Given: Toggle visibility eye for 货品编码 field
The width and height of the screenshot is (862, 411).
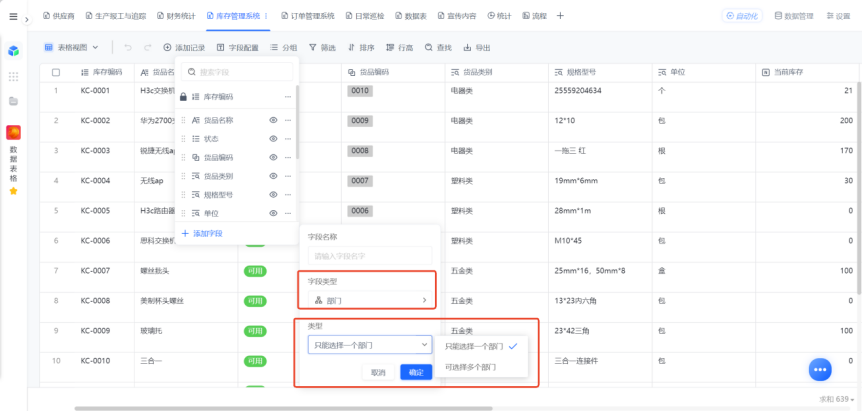Looking at the screenshot, I should [273, 158].
